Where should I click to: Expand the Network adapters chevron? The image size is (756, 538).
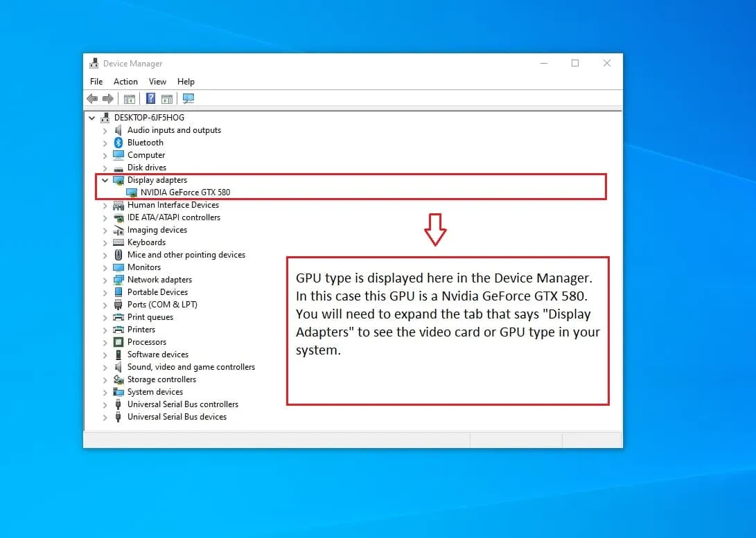tap(105, 280)
